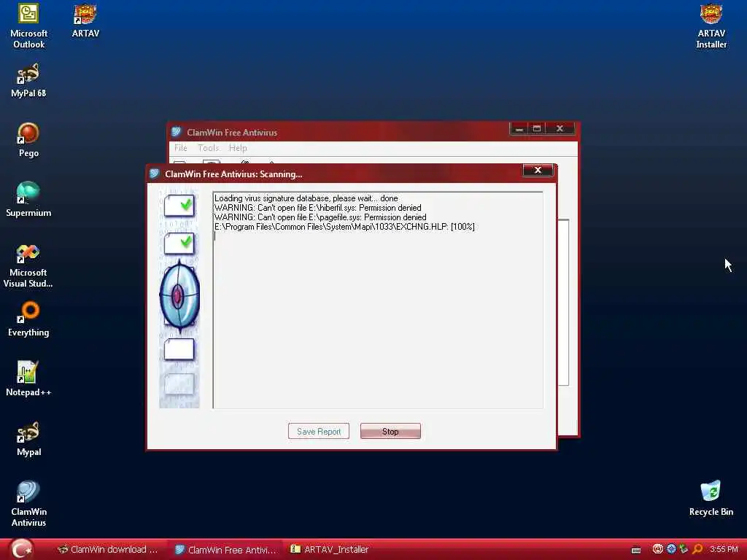Close the ClamWin Free Antivirus main window
The width and height of the screenshot is (747, 560).
560,128
